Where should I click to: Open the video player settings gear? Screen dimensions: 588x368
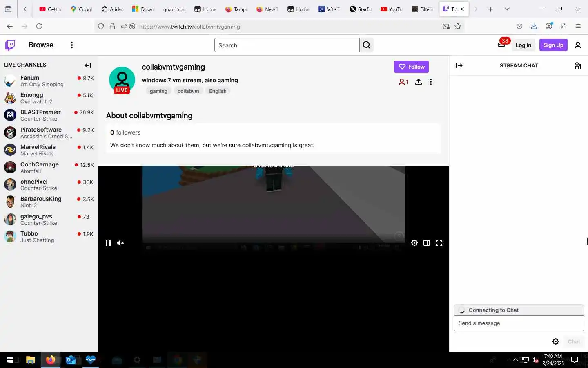tap(414, 243)
